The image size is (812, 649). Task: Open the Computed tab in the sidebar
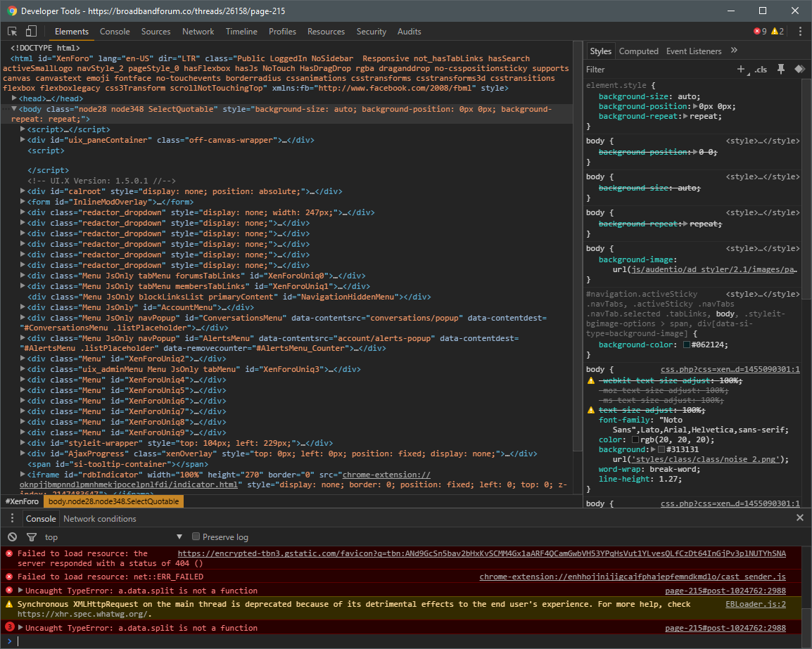[638, 51]
